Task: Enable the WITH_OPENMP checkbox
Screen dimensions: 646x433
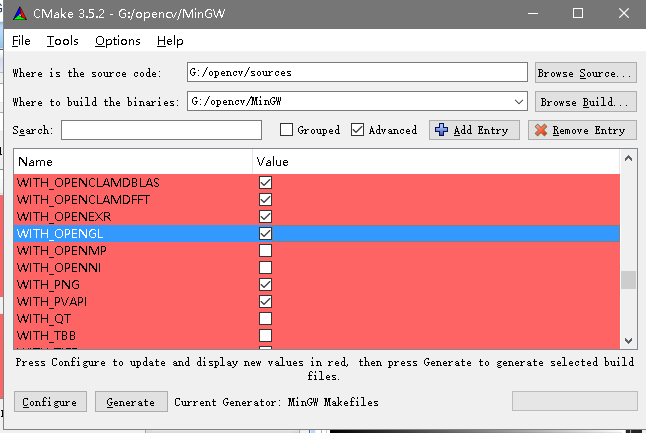Action: pyautogui.click(x=265, y=250)
